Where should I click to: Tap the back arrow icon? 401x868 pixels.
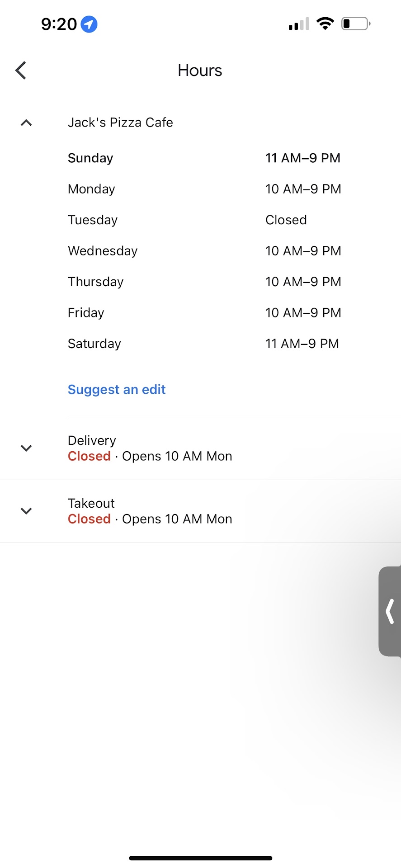coord(21,71)
